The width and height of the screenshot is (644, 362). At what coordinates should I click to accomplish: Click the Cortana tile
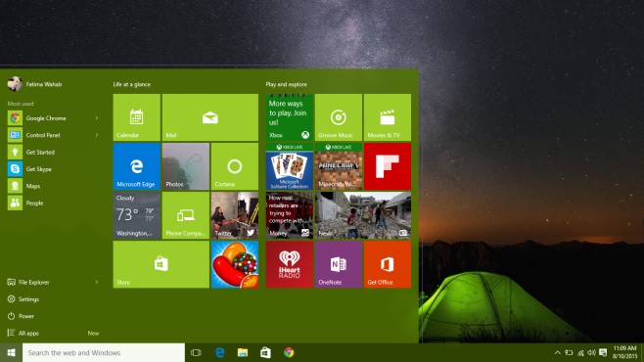(x=235, y=166)
